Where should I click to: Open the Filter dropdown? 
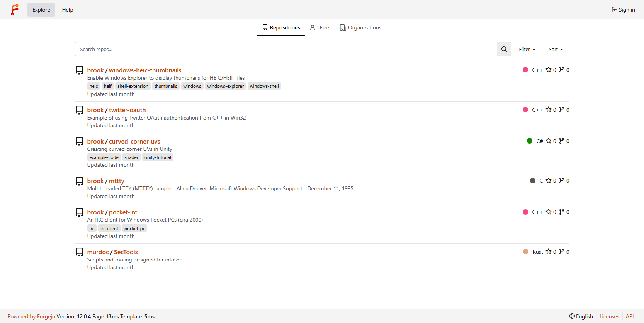[527, 49]
